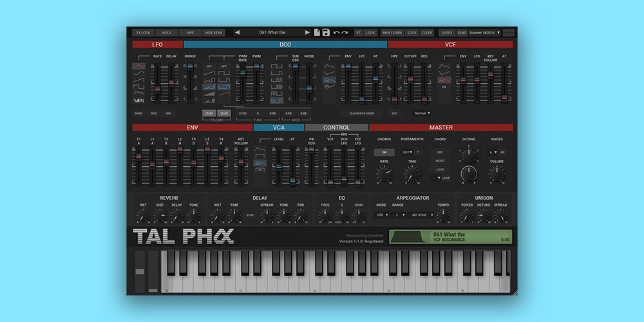
Task: Click the save preset floppy disk icon
Action: point(326,32)
